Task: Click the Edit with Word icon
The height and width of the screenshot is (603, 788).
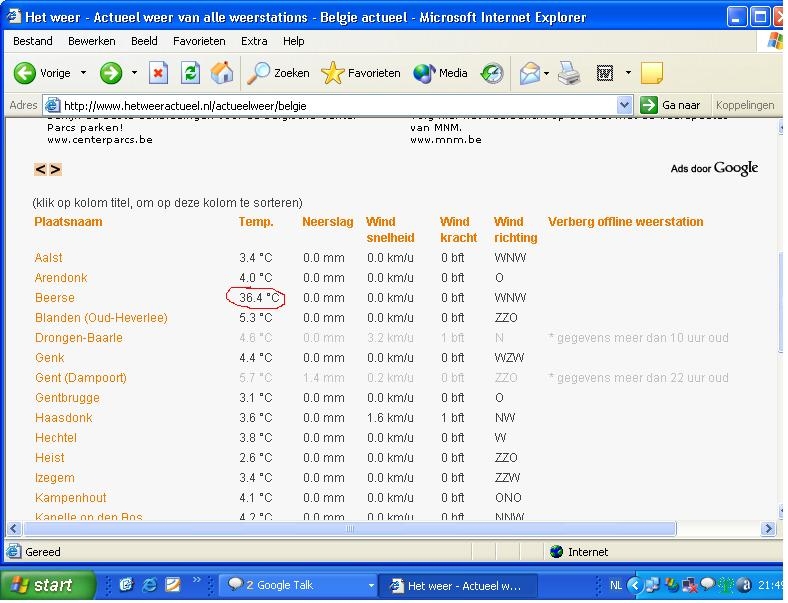Action: tap(605, 73)
